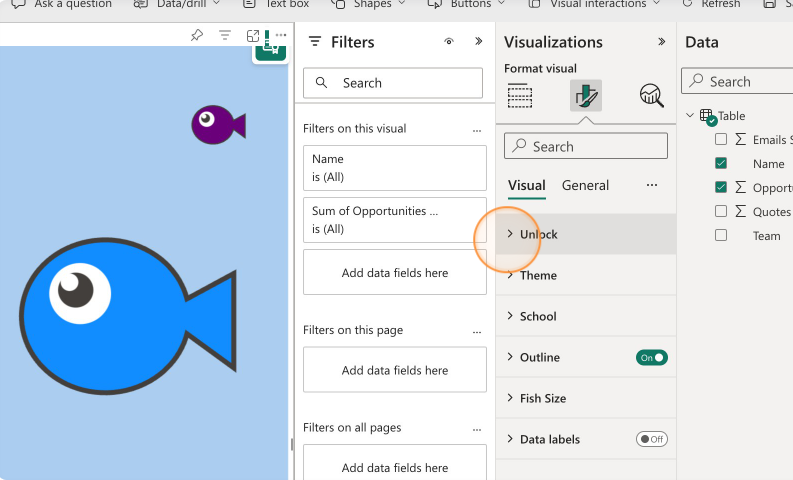Expand the Unlock section

586,234
